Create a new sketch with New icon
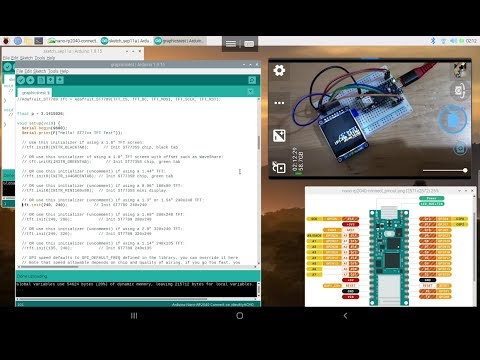 (x=41, y=80)
